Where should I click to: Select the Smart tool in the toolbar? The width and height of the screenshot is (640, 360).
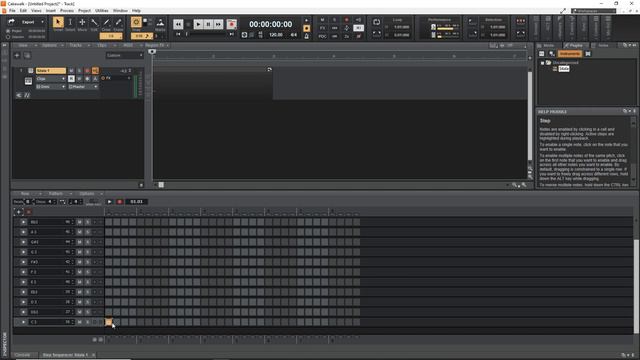click(58, 22)
